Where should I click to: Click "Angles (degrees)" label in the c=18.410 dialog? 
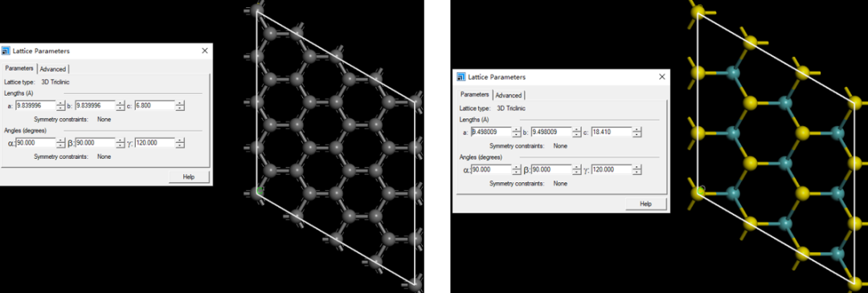pyautogui.click(x=481, y=157)
